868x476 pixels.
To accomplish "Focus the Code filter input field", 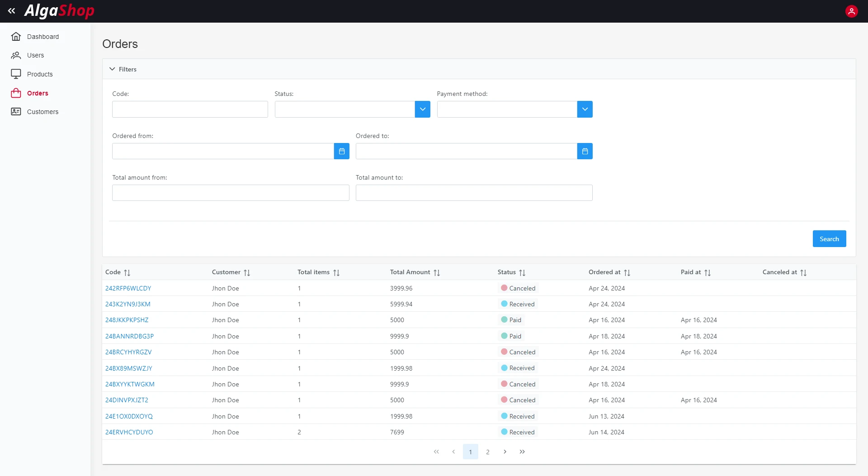I will tap(190, 109).
